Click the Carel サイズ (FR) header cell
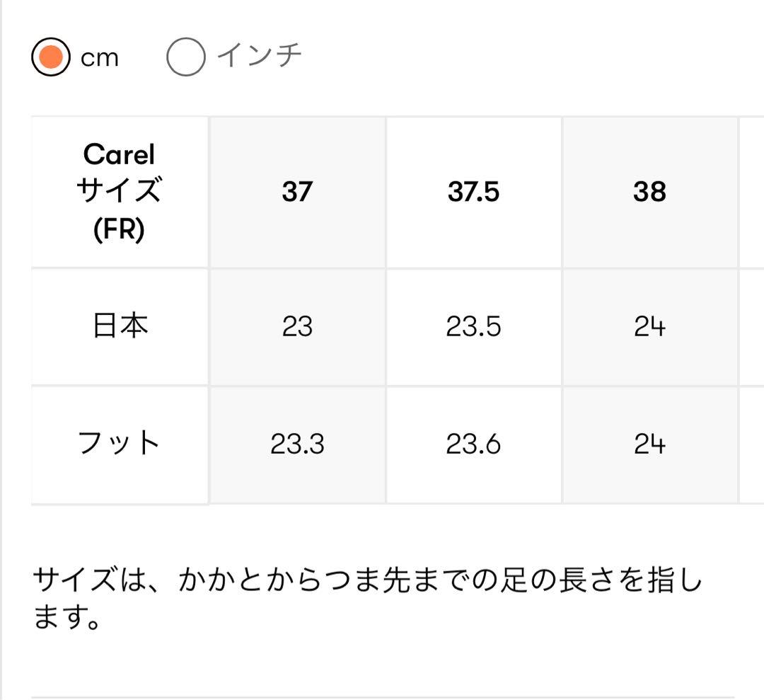 pos(118,192)
